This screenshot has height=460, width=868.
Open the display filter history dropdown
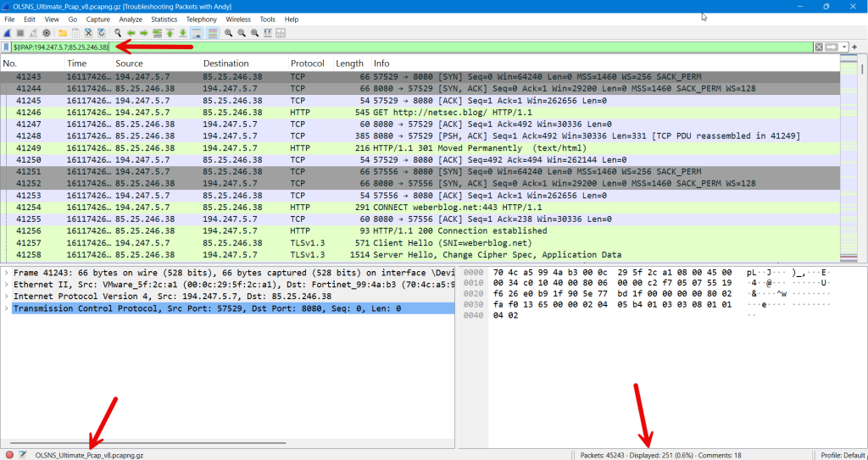coord(844,47)
